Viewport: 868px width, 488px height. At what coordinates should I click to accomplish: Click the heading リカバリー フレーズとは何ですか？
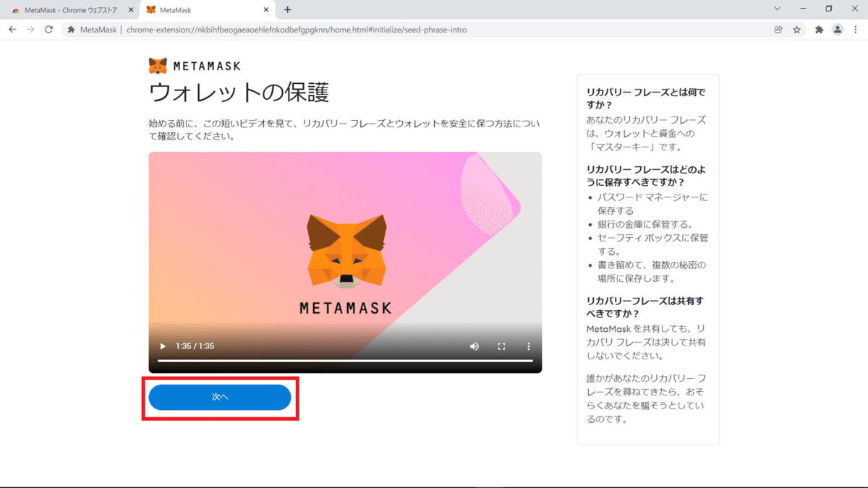[x=646, y=99]
